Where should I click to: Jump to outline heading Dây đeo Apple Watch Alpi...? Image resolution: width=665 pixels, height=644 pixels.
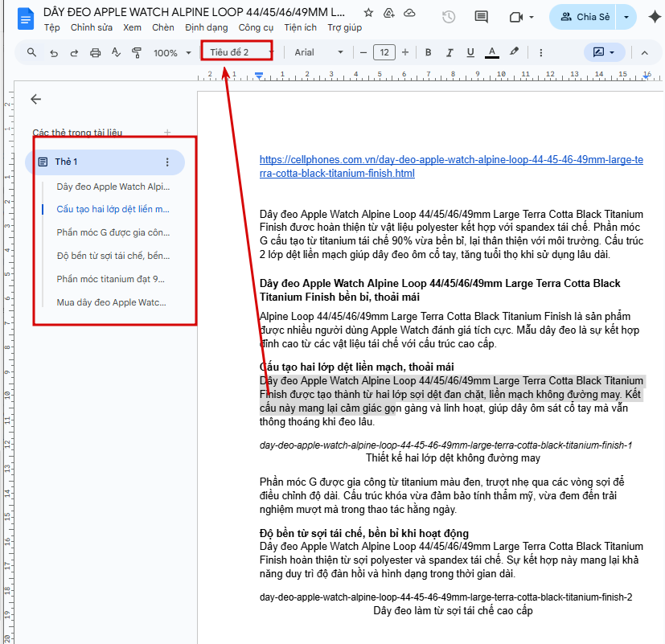coord(113,187)
